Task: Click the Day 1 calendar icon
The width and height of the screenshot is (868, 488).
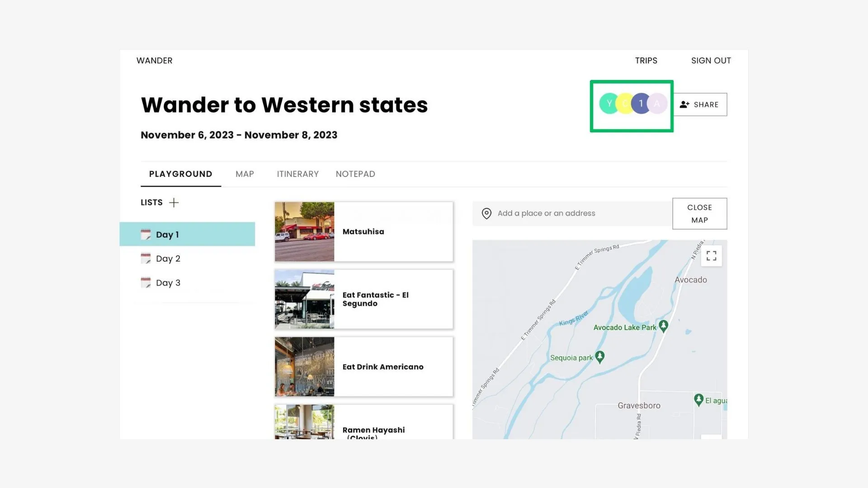Action: tap(146, 234)
